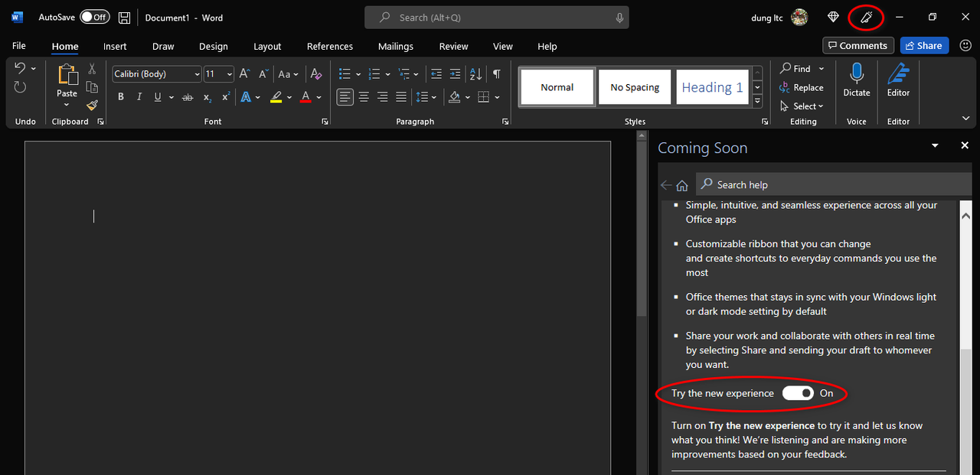Open the Select dropdown in Editing
980x475 pixels.
tap(802, 106)
